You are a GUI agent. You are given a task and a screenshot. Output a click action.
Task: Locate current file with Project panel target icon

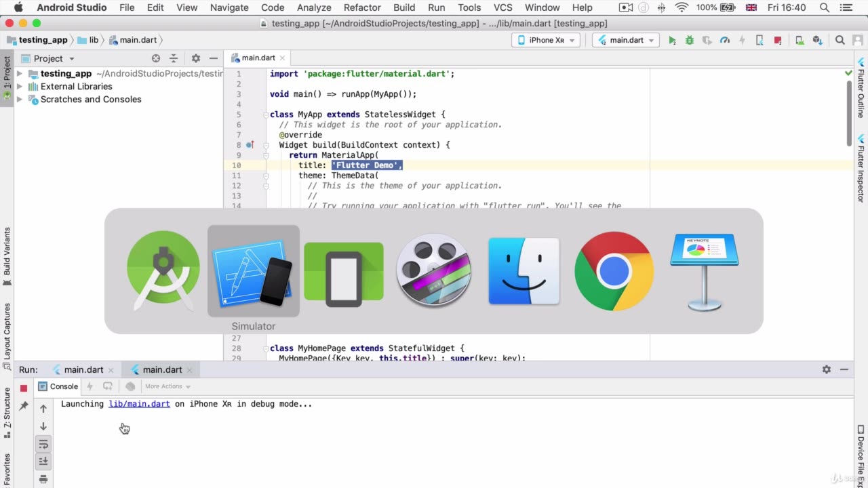(156, 58)
